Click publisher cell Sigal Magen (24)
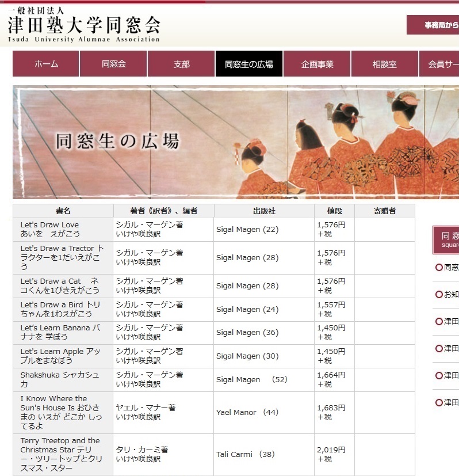 [x=264, y=309]
